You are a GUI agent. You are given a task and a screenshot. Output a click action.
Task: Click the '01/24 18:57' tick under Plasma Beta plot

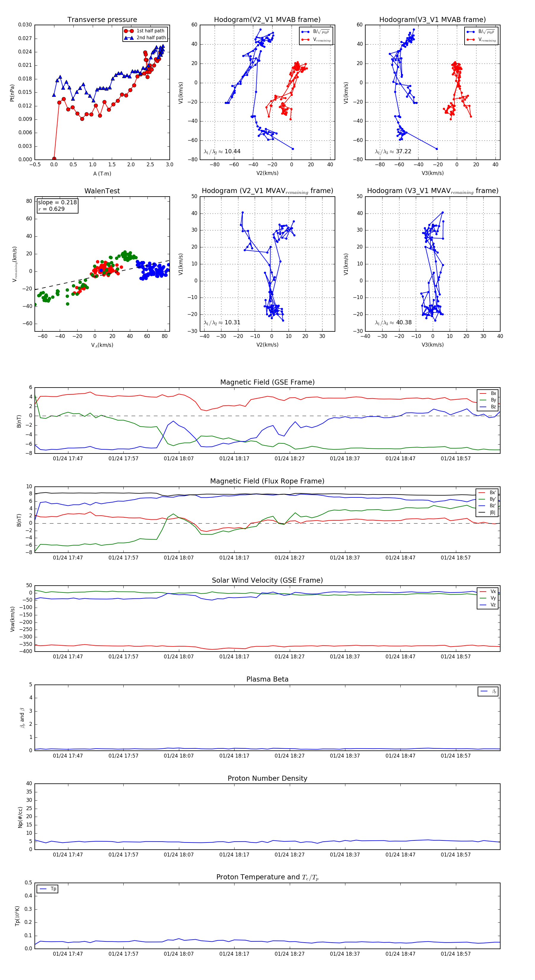455,755
